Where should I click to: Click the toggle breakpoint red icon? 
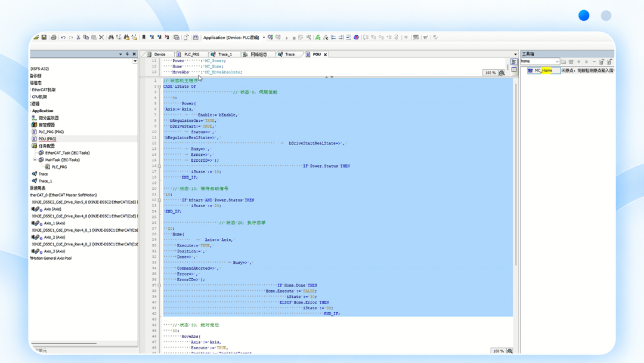[x=356, y=38]
